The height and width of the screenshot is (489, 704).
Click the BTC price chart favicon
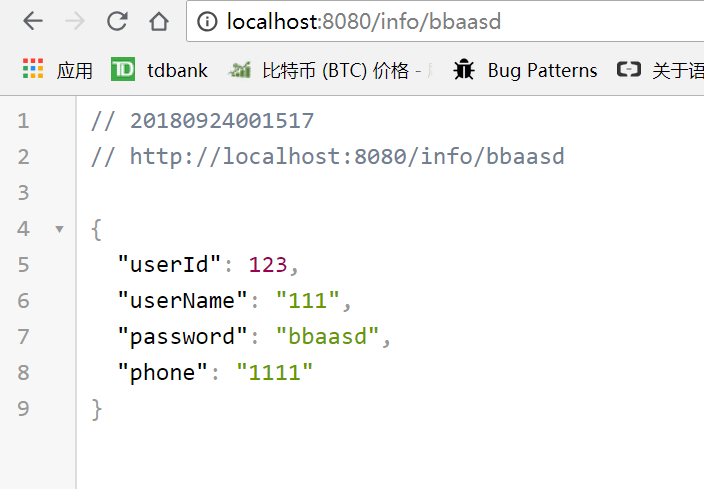(239, 70)
